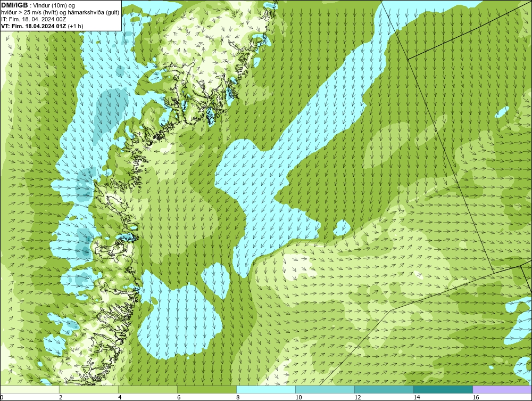Click the legend scale label 16
Screen dimensions: 532x401
475,397
